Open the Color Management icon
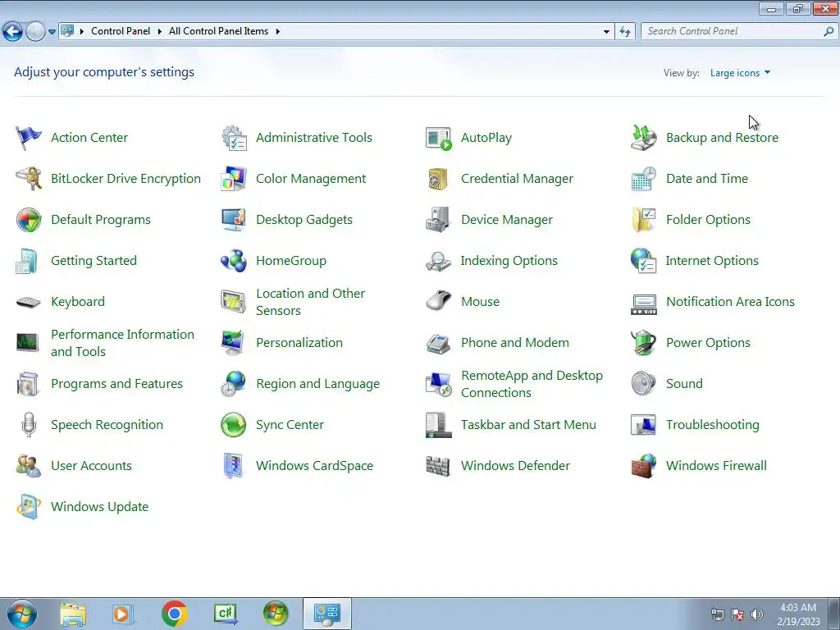 pyautogui.click(x=234, y=179)
